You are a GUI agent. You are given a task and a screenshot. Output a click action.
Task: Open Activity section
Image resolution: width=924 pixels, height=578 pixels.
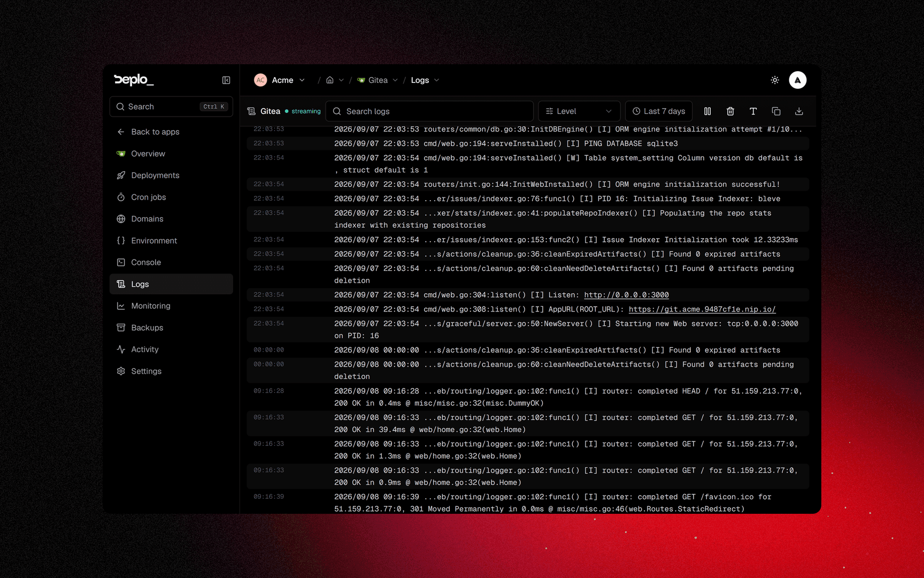pos(171,349)
